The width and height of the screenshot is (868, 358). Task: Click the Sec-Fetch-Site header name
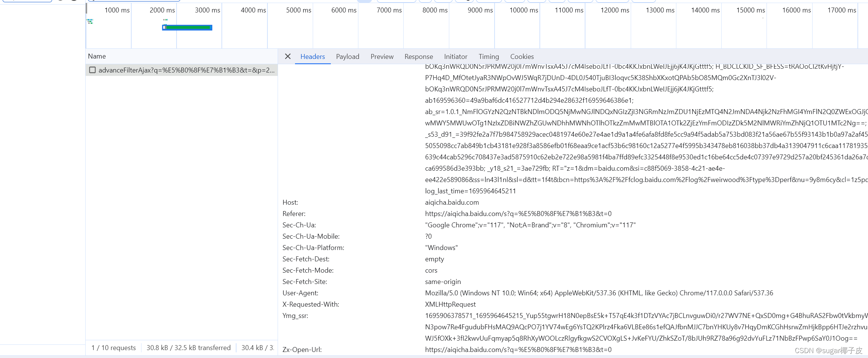[x=305, y=282]
